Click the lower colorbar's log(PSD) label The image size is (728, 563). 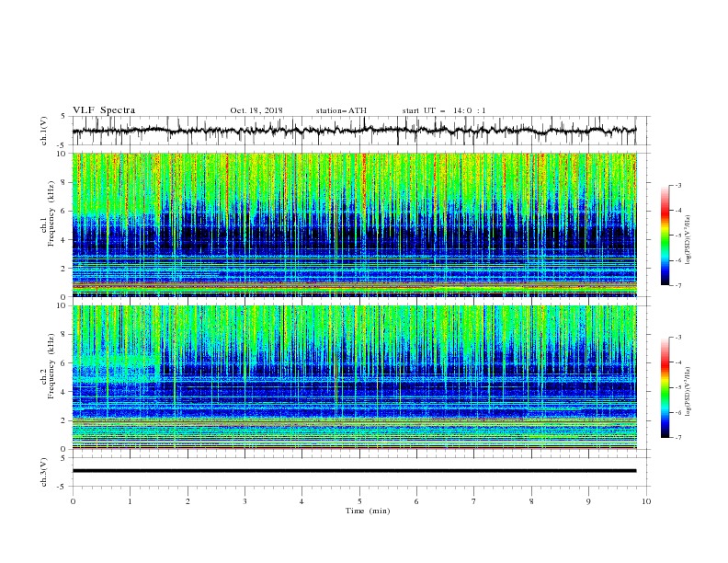coord(688,391)
